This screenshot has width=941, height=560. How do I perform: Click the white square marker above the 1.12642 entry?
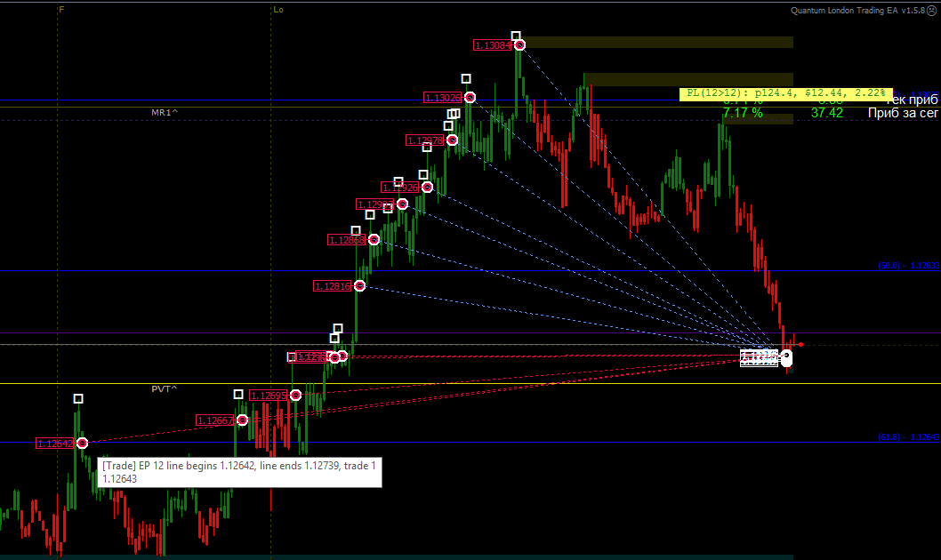tap(78, 399)
